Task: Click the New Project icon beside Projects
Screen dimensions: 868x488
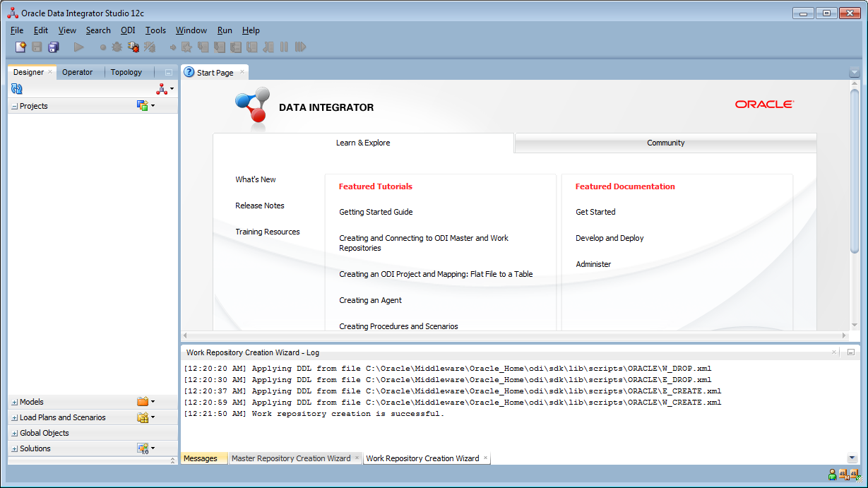Action: pyautogui.click(x=143, y=105)
